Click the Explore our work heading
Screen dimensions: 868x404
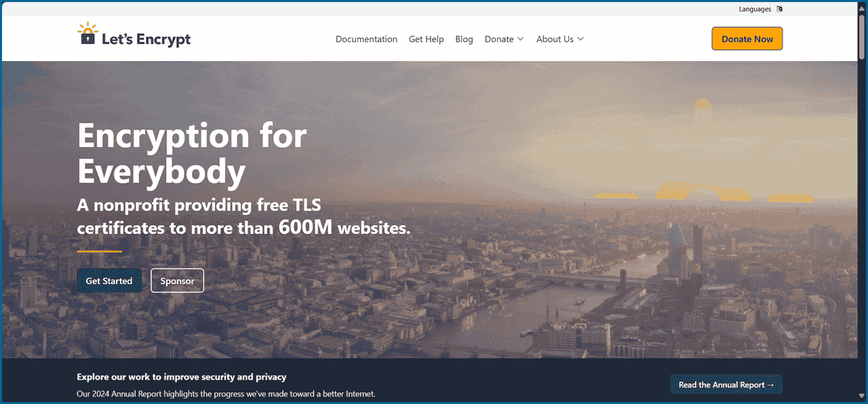coord(182,377)
